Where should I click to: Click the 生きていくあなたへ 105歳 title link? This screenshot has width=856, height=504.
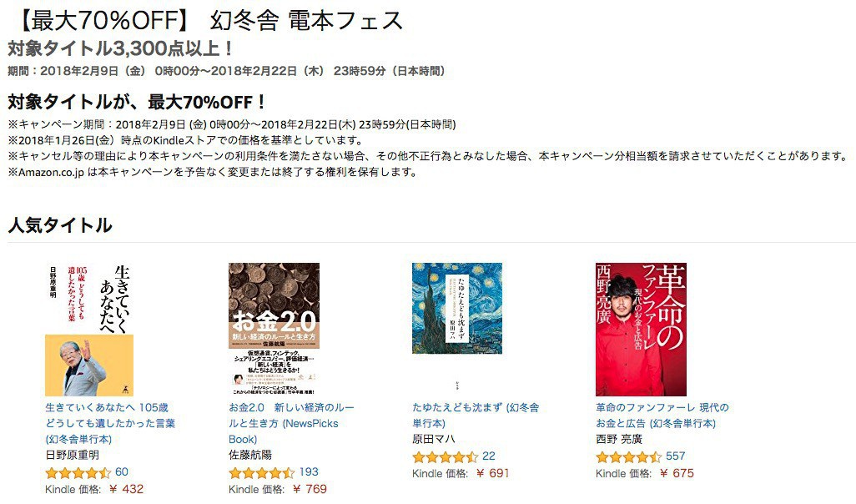pyautogui.click(x=110, y=423)
